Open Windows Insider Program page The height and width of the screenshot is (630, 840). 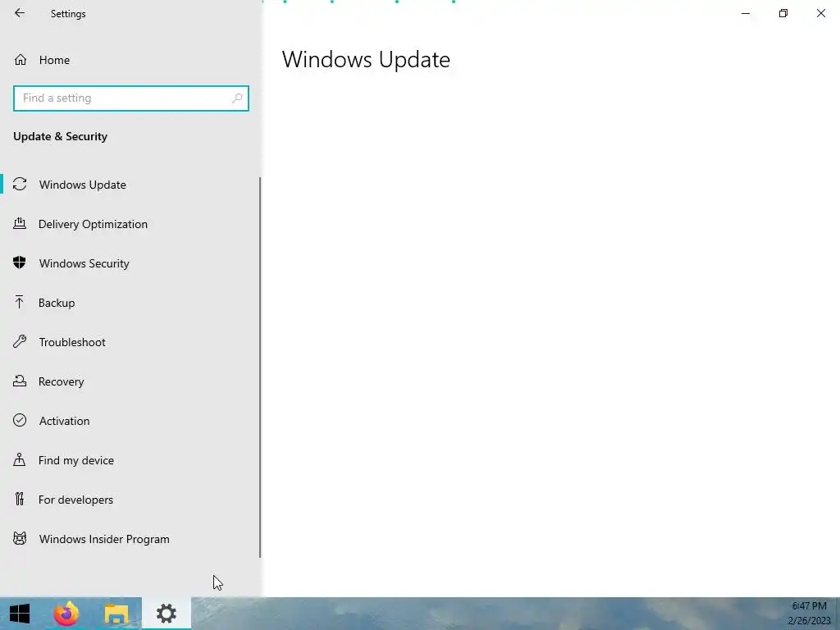click(130, 539)
